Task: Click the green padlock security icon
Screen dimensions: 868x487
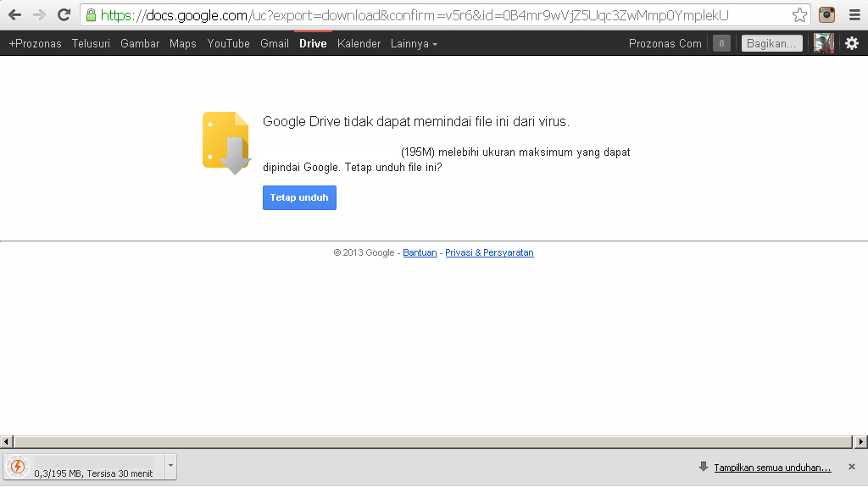Action: click(91, 15)
